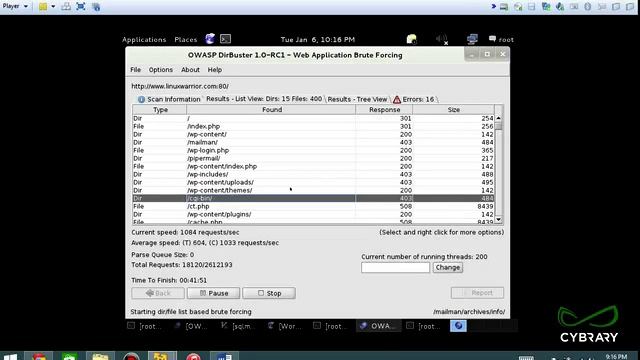Screen dimensions: 640x360
Task: Click the Pause button
Action: 213,293
